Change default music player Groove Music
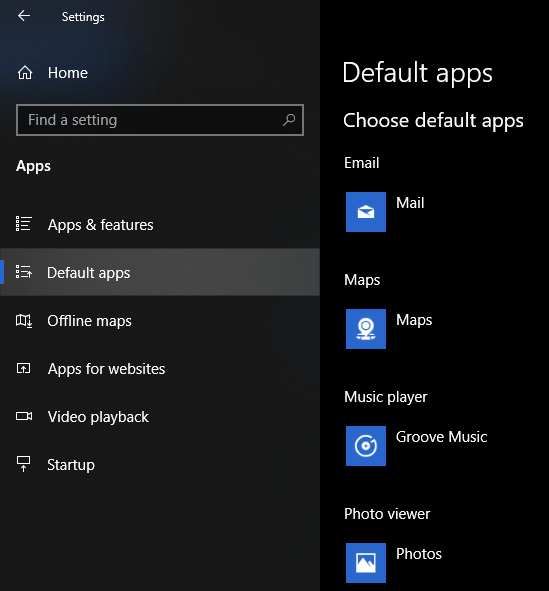The image size is (549, 591). [441, 437]
